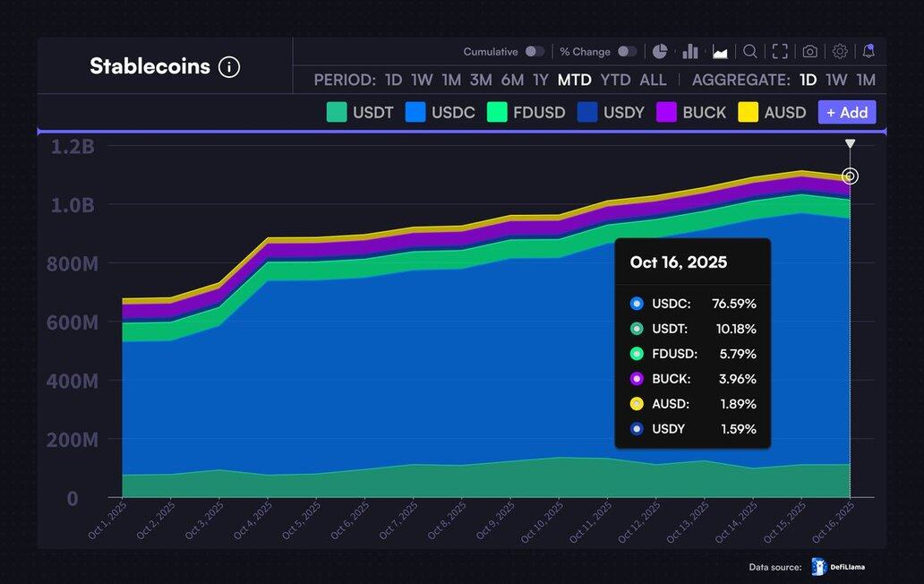Image resolution: width=924 pixels, height=584 pixels.
Task: Set aggregate to 1W
Action: click(x=836, y=80)
